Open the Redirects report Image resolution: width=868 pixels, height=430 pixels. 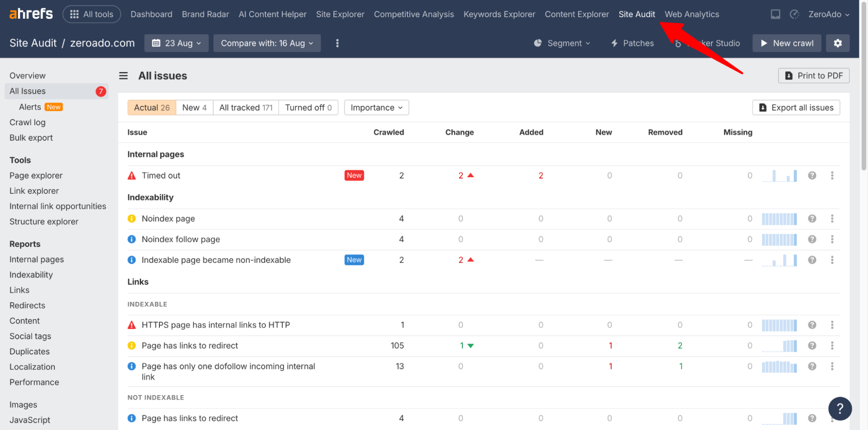(x=27, y=305)
